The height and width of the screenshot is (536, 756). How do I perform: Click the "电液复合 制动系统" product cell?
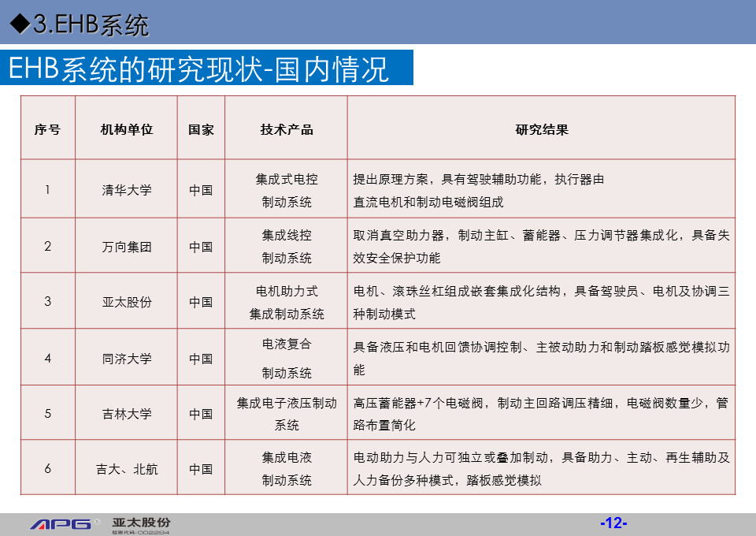click(287, 358)
